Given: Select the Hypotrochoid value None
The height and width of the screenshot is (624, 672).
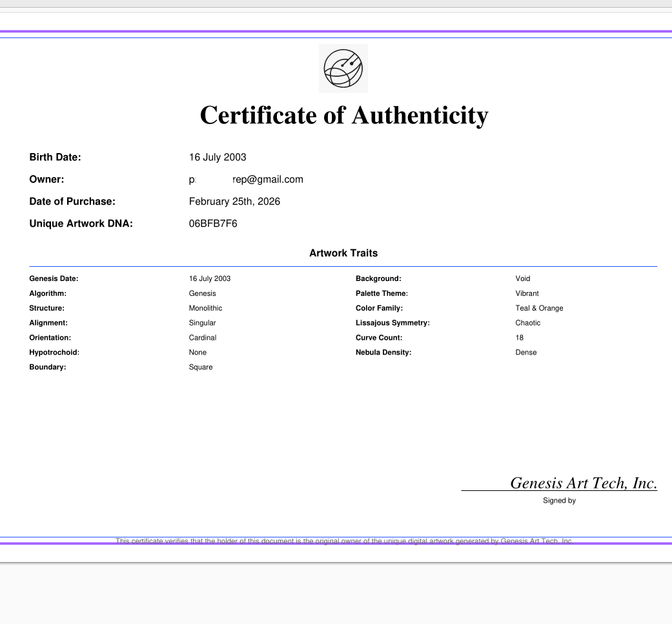Looking at the screenshot, I should [x=198, y=352].
